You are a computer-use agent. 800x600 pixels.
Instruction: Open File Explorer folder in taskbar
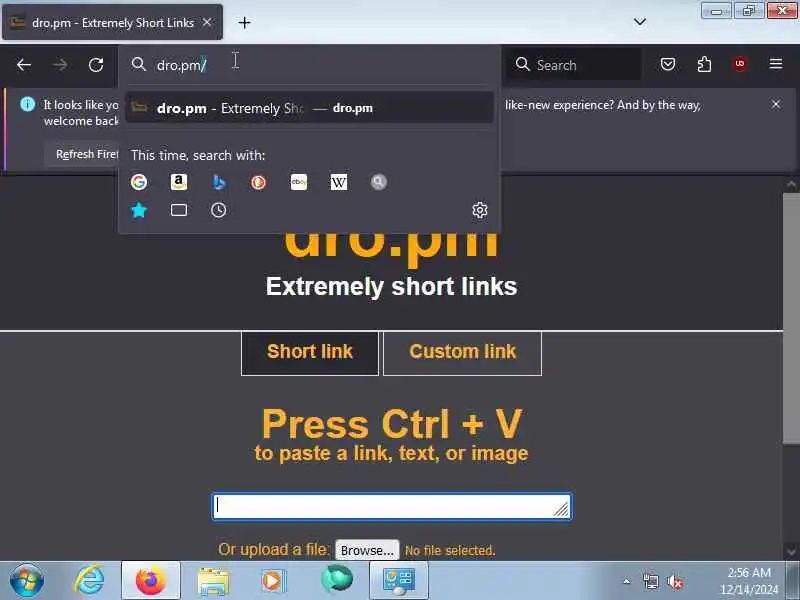tap(213, 581)
